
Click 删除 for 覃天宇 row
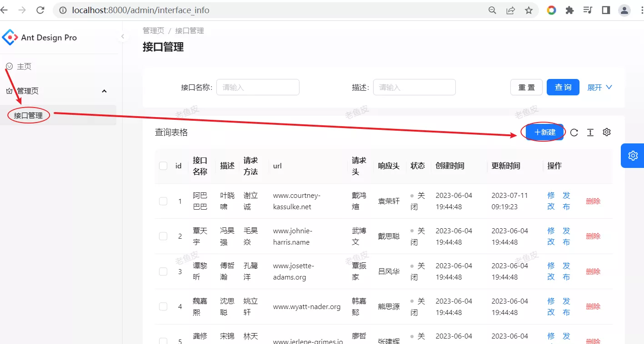pyautogui.click(x=593, y=236)
